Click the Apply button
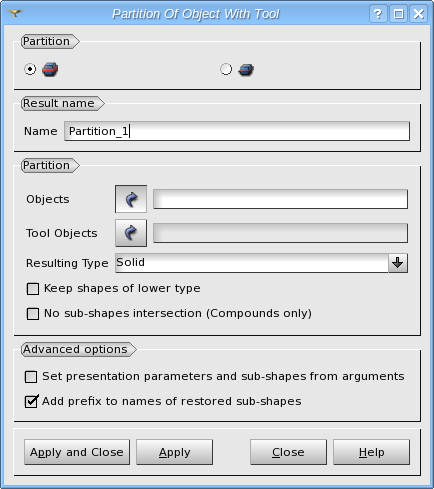The width and height of the screenshot is (434, 489). [x=174, y=452]
